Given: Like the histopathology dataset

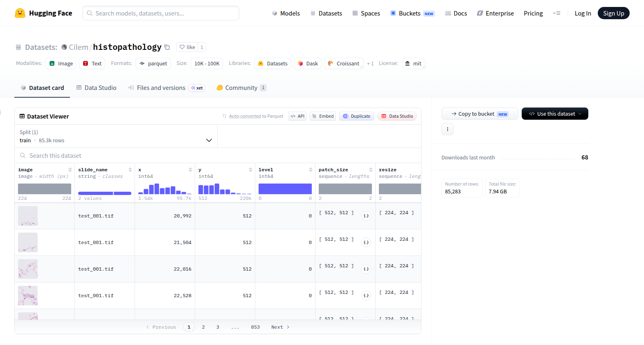Looking at the screenshot, I should (x=187, y=47).
